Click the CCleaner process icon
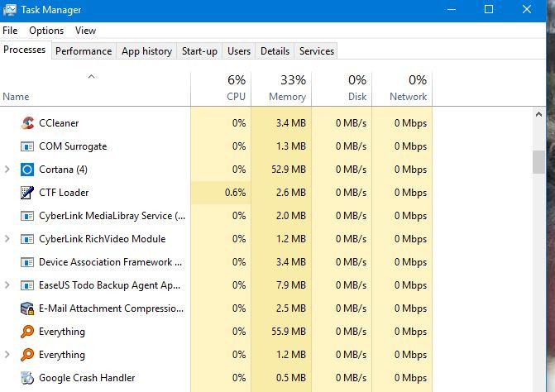This screenshot has height=392, width=555. click(26, 123)
